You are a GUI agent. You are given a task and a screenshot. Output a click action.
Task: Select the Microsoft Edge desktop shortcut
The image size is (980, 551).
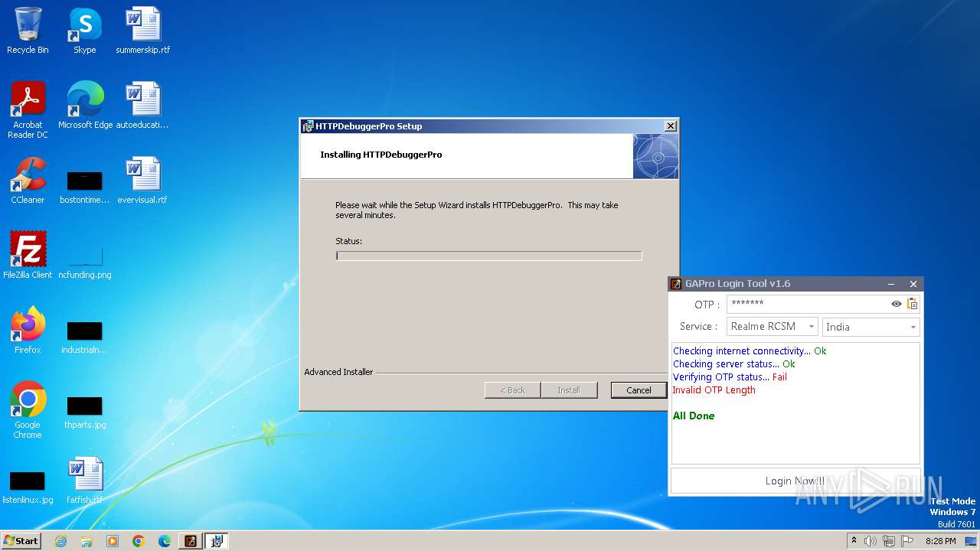tap(85, 105)
